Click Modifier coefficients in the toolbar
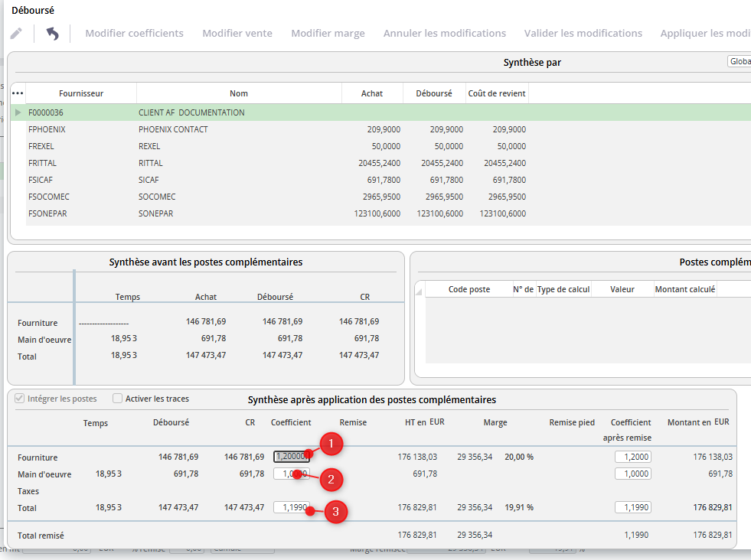This screenshot has height=560, width=751. 134,33
